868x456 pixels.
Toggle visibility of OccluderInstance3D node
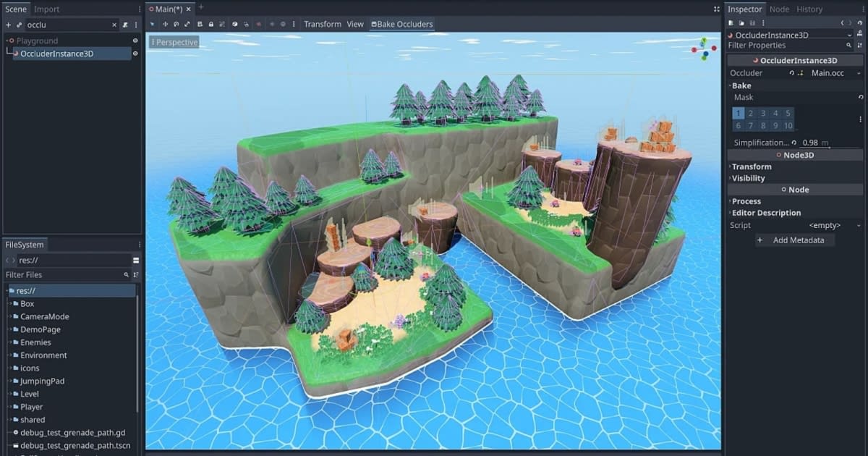pos(135,54)
